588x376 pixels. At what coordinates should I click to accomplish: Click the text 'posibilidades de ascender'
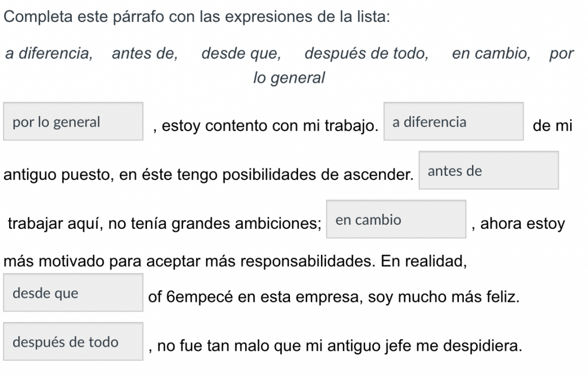[317, 175]
